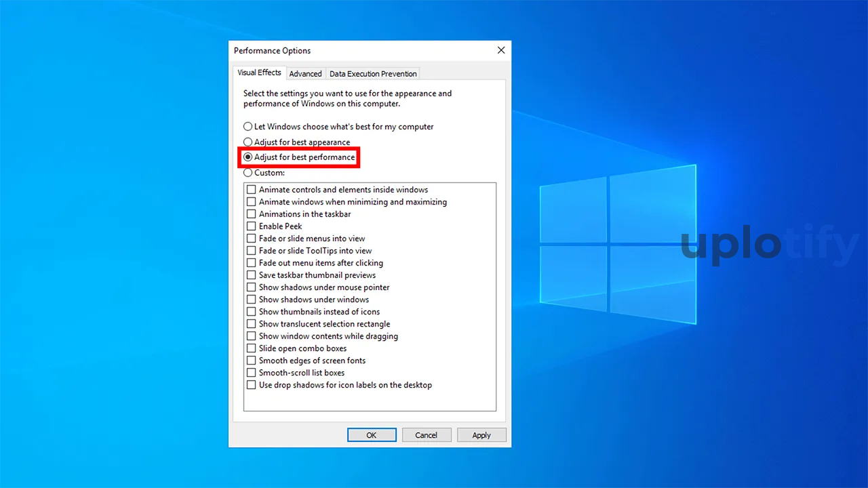Check 'Use drop shadows for icon labels'
The image size is (868, 488).
252,385
